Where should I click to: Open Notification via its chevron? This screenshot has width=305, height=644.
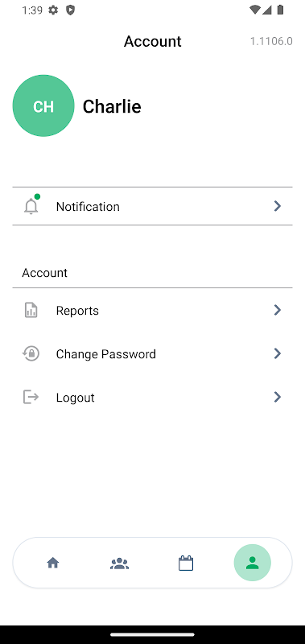click(278, 206)
